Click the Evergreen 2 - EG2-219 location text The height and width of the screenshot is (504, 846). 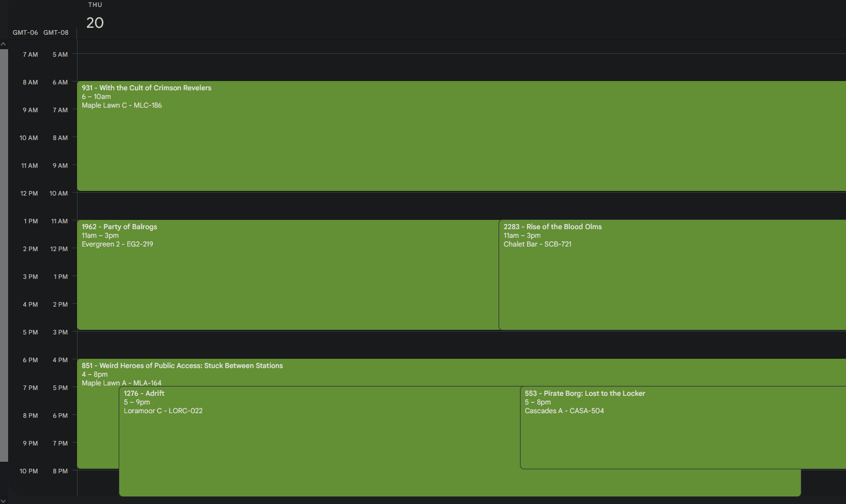118,244
